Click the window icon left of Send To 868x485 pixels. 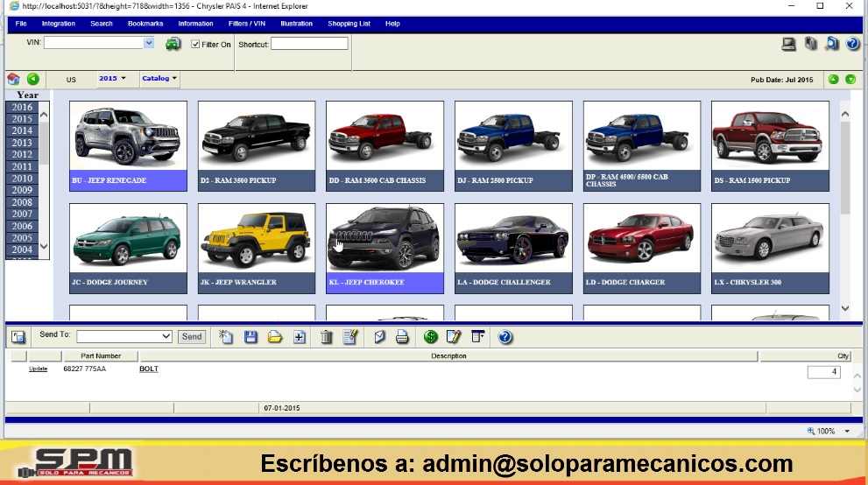pos(18,337)
